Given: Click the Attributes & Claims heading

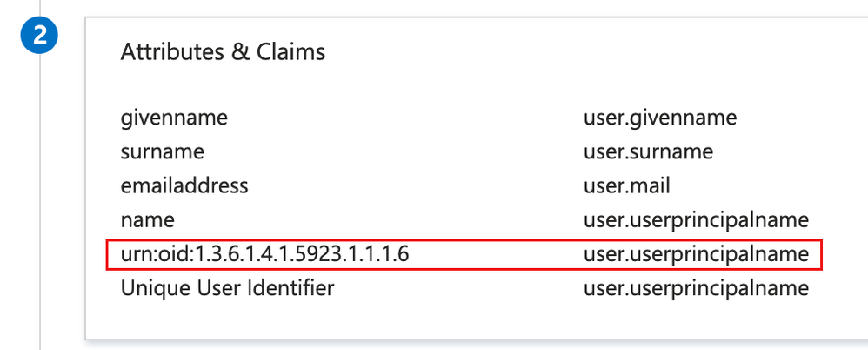Looking at the screenshot, I should tap(223, 52).
